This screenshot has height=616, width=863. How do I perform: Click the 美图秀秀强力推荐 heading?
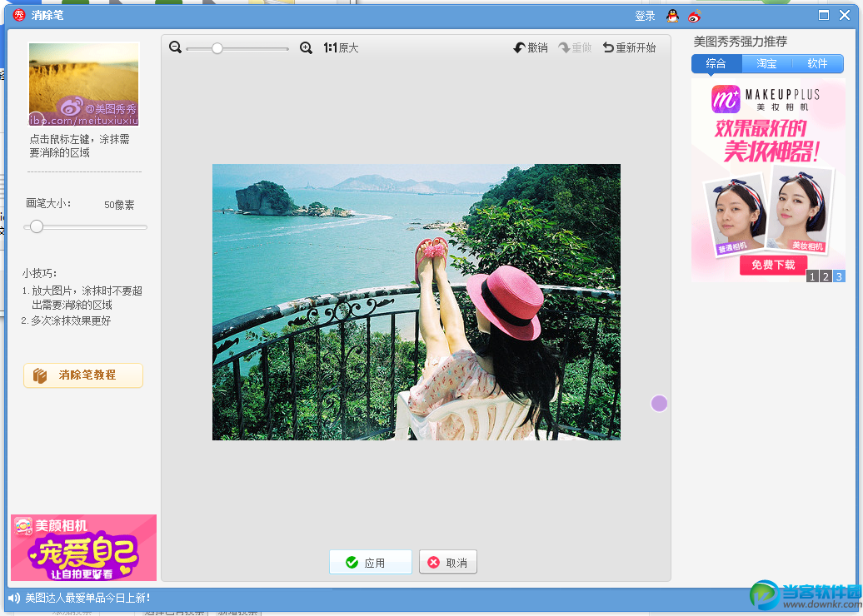click(x=741, y=42)
